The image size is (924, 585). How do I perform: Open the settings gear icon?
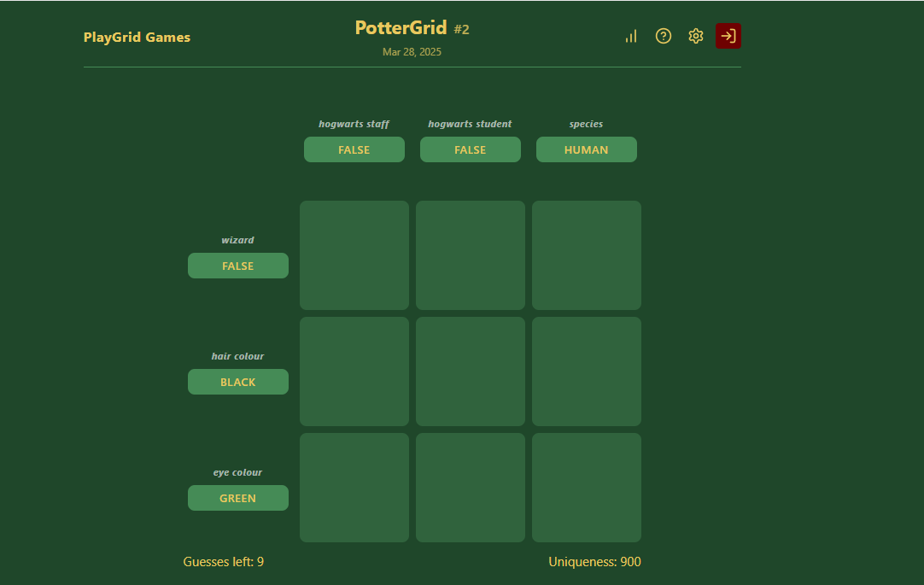(x=695, y=36)
